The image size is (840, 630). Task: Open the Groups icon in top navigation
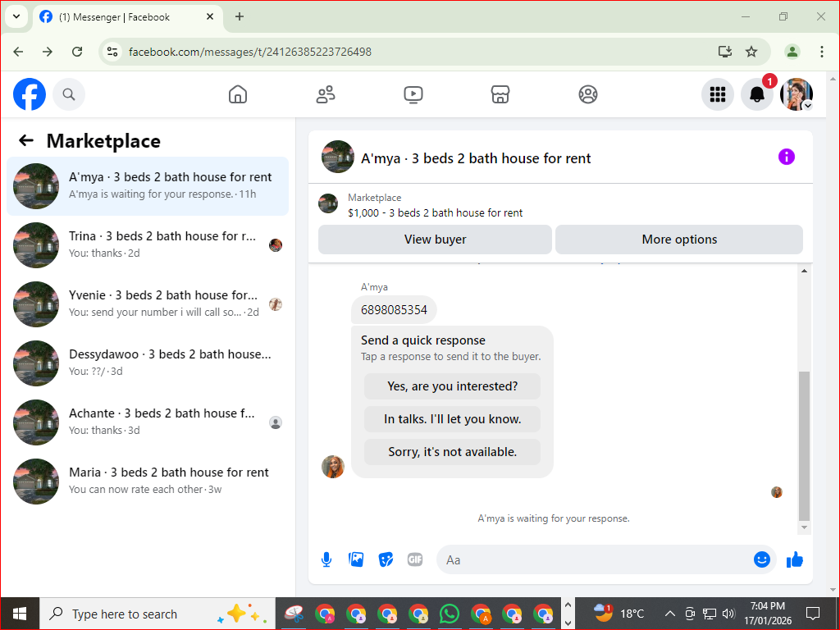588,94
